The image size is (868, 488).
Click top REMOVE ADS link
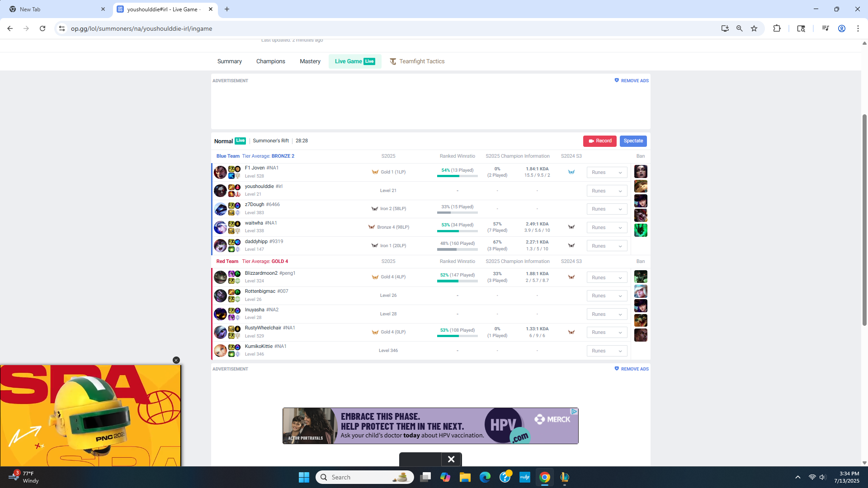[x=632, y=80]
